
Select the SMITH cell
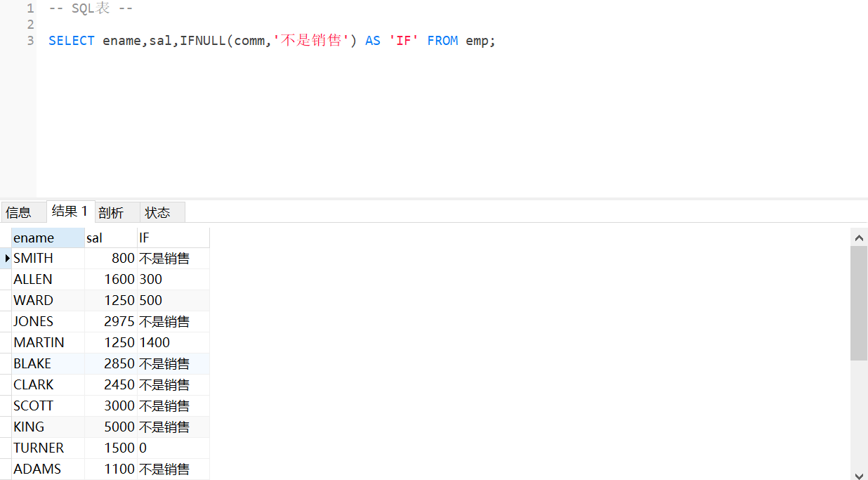pos(48,259)
